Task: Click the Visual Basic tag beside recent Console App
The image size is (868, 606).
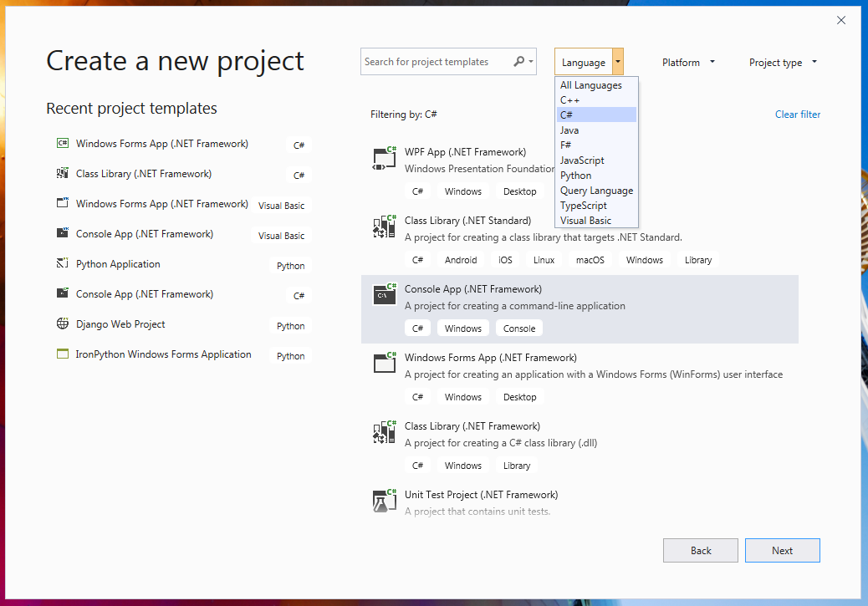Action: click(x=281, y=235)
